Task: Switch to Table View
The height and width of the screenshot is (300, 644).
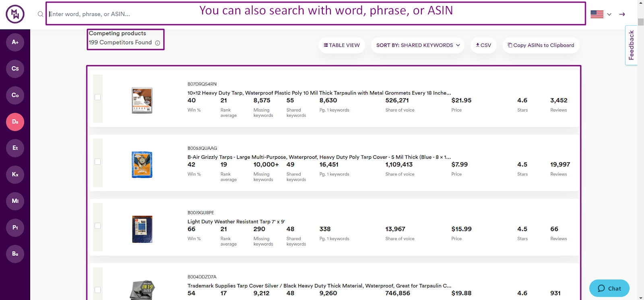Action: coord(342,46)
